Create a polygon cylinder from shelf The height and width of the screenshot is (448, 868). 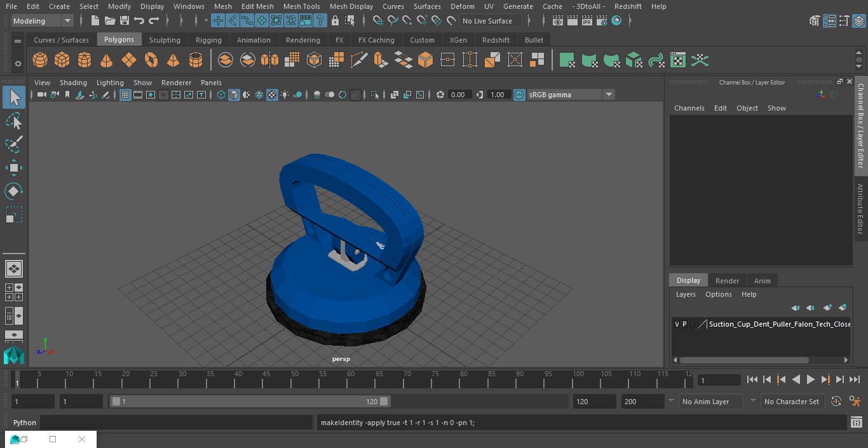tap(85, 60)
